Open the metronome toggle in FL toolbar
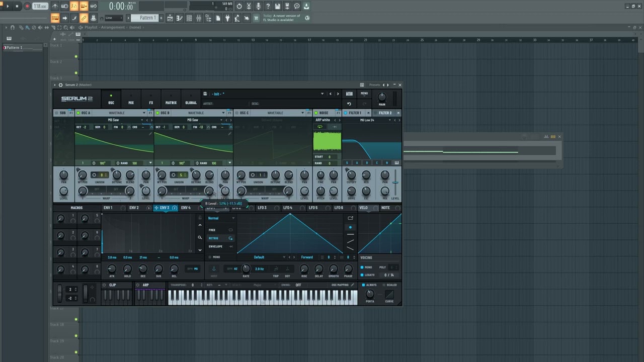This screenshot has width=644, height=362. point(55,6)
